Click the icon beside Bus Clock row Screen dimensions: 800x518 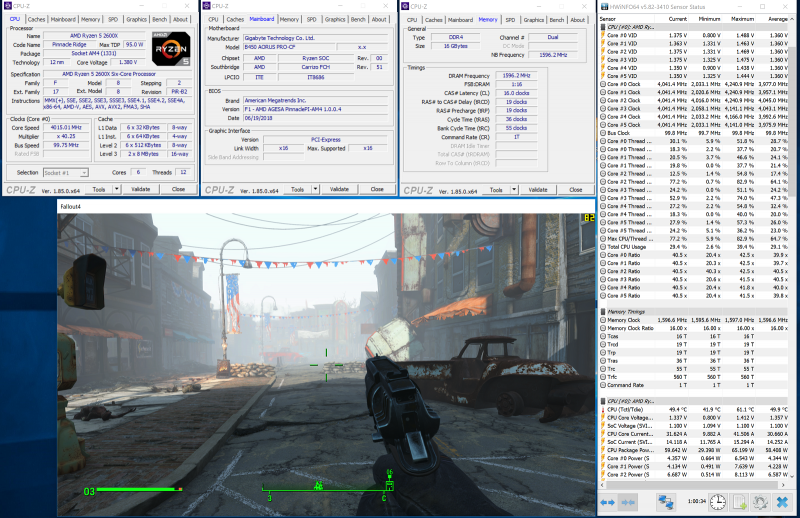click(x=603, y=133)
